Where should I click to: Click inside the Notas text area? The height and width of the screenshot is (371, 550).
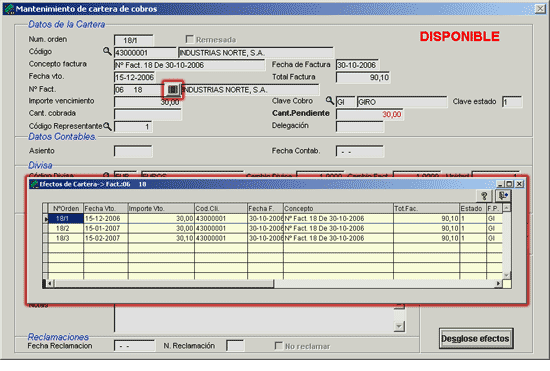tap(254, 318)
